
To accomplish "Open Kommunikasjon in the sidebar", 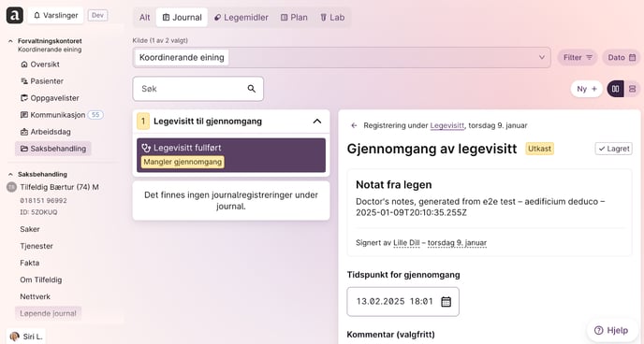I will (53, 115).
